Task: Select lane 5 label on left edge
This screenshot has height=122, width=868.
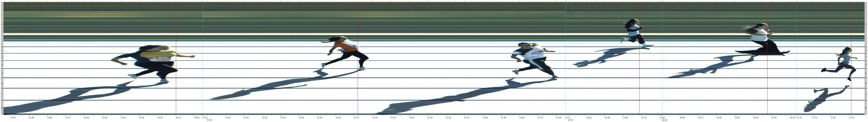Action: [2, 73]
